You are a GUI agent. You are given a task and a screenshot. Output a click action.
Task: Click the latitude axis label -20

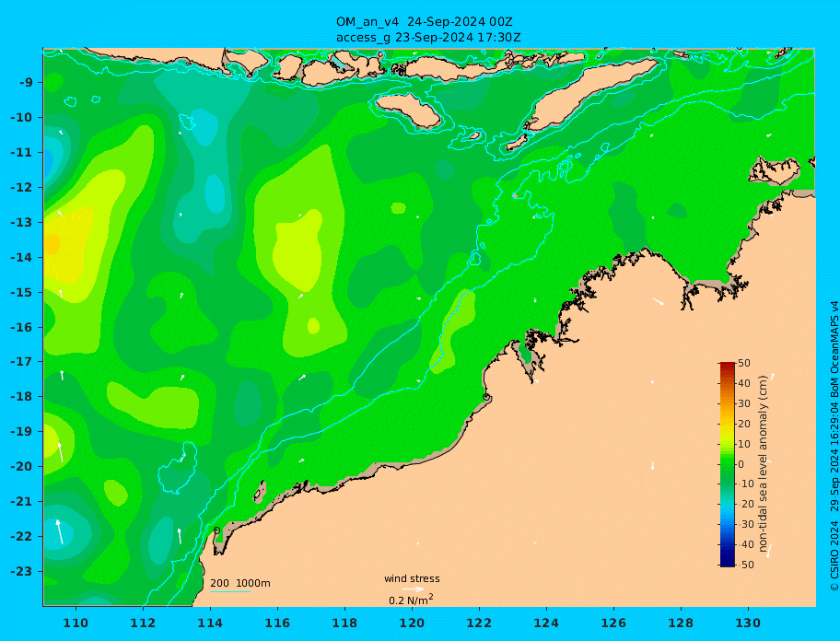[22, 466]
